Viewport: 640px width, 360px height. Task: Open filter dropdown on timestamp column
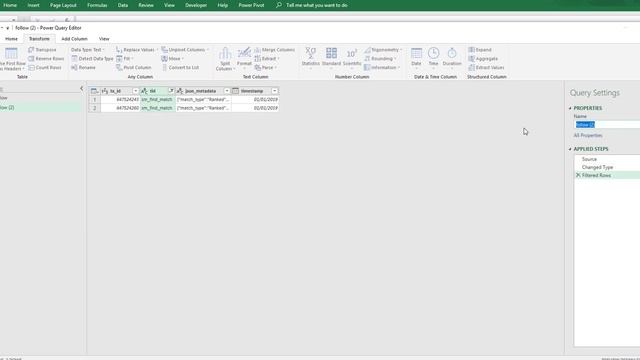click(275, 91)
